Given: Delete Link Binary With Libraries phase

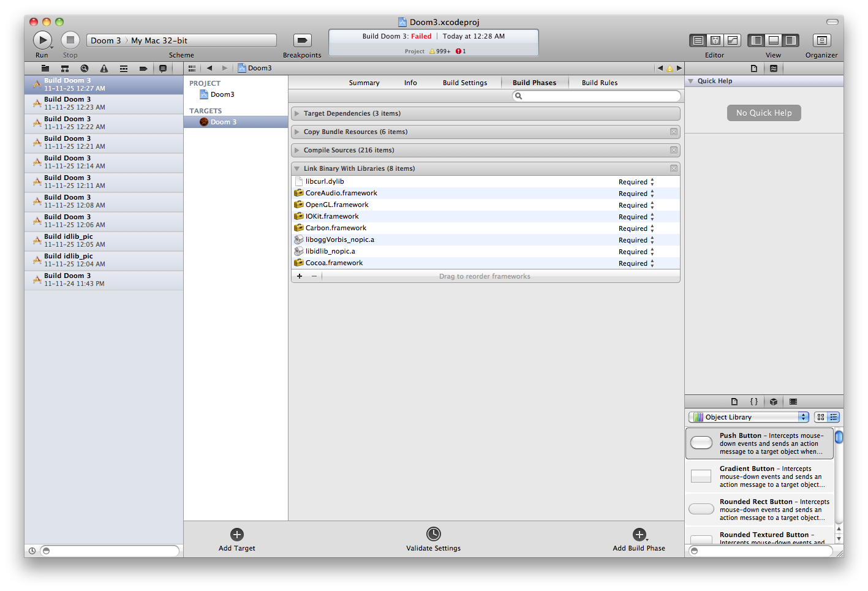Looking at the screenshot, I should tap(674, 168).
